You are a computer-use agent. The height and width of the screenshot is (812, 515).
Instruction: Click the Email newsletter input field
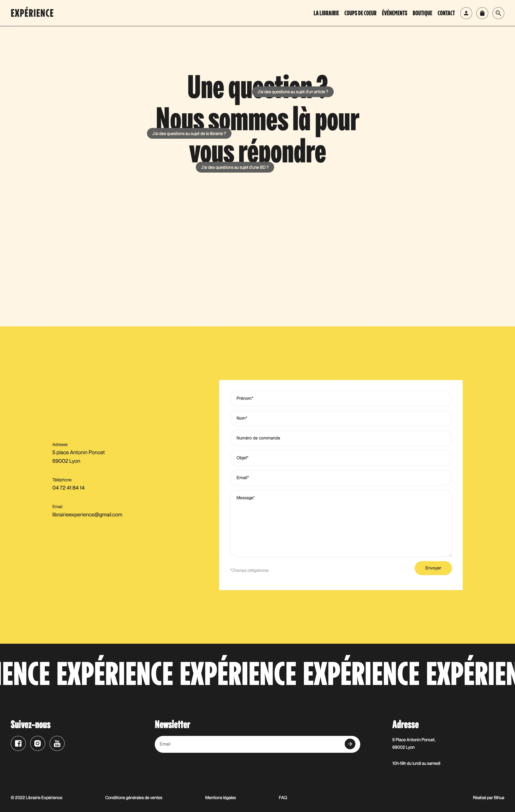[250, 744]
